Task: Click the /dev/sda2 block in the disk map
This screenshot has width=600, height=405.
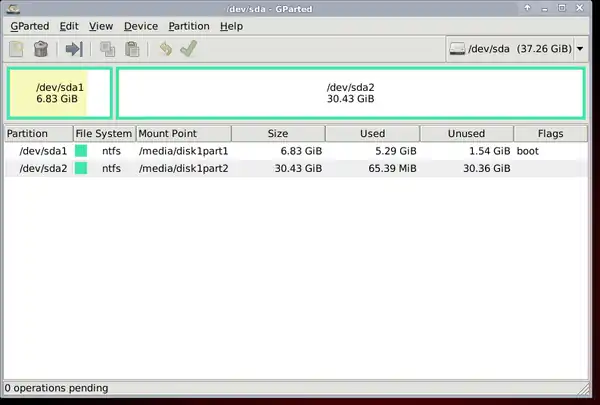Action: point(350,93)
